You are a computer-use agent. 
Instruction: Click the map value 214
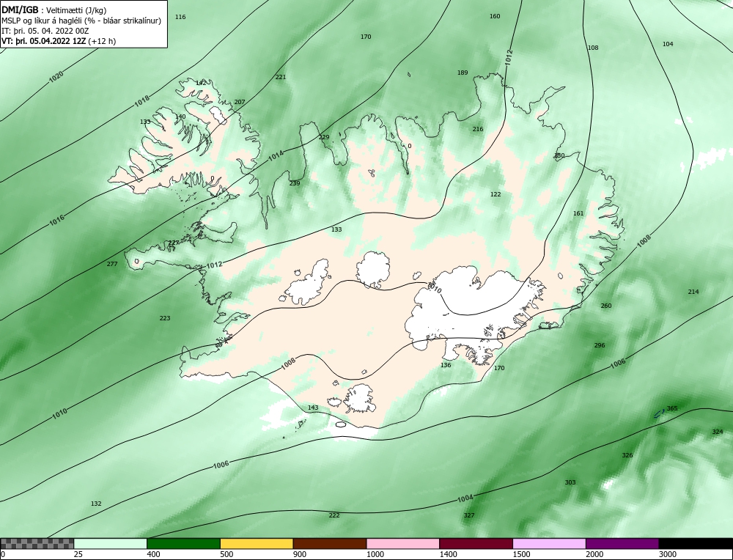(x=693, y=292)
